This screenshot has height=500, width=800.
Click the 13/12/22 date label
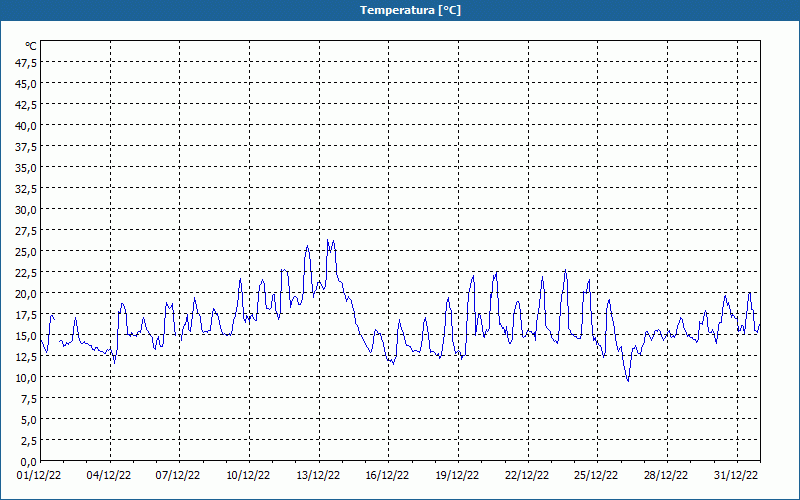[x=318, y=476]
